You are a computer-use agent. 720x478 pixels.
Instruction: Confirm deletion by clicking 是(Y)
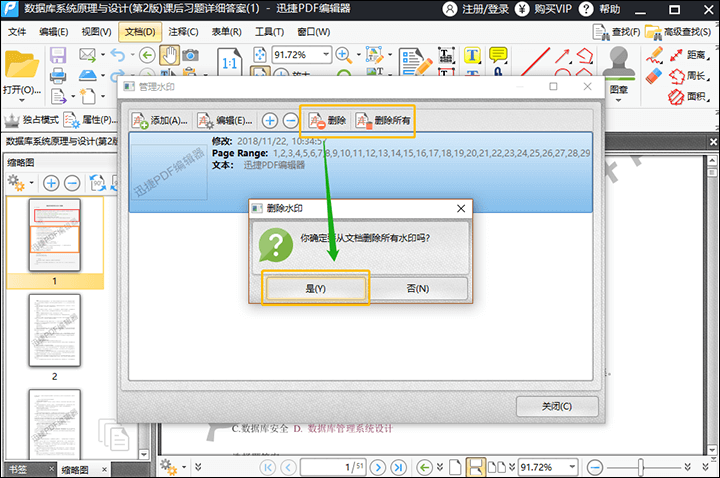click(316, 288)
